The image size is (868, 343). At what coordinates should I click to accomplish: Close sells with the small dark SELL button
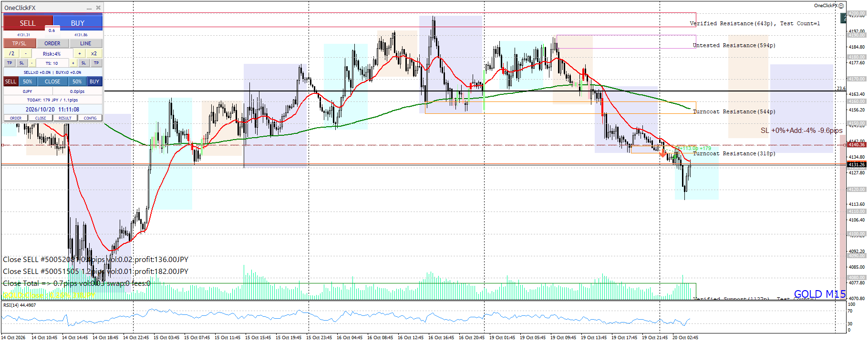tap(10, 81)
